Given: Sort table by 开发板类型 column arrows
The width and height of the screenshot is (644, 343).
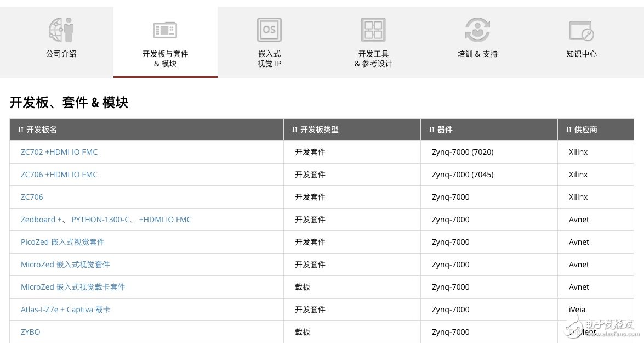Looking at the screenshot, I should (x=295, y=130).
